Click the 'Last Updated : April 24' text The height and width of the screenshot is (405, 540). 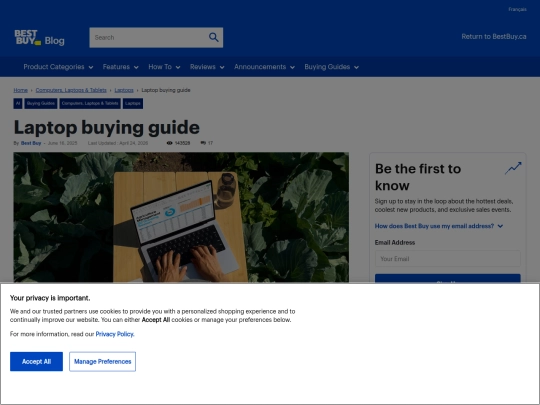point(118,143)
